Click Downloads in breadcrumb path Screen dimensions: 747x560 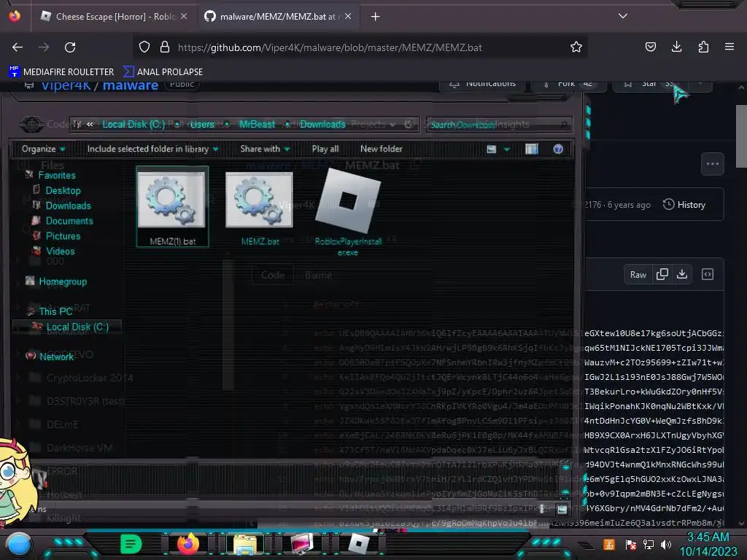pos(322,124)
